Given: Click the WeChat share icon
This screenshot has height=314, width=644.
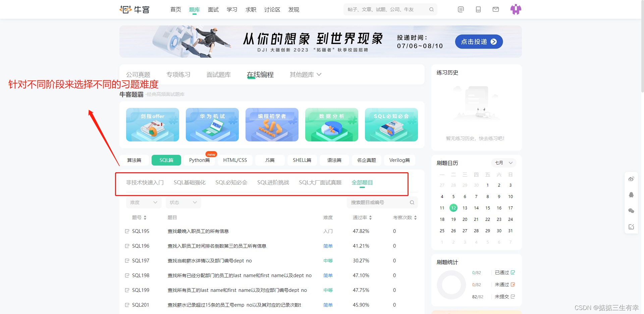Looking at the screenshot, I should click(631, 211).
